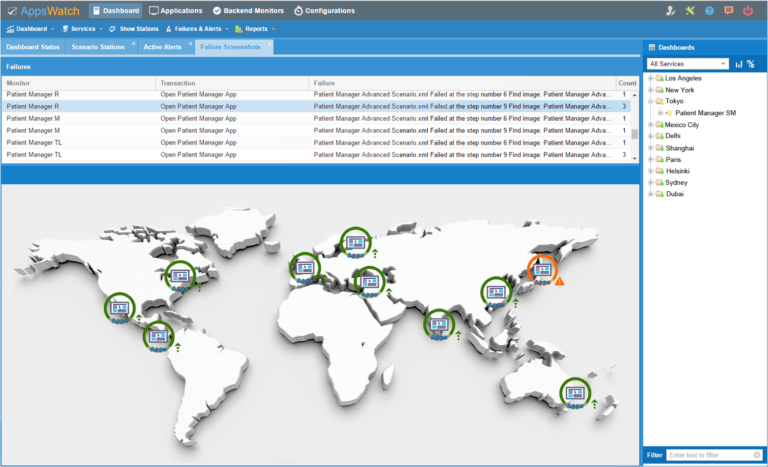Select the Los Angeles station icon on map
Viewport: 768px width, 467px height.
[x=120, y=308]
